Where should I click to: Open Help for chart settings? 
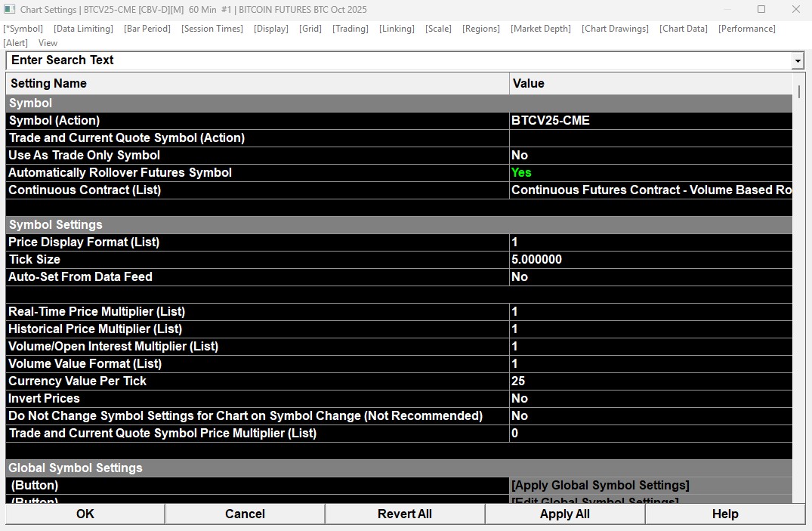(725, 514)
